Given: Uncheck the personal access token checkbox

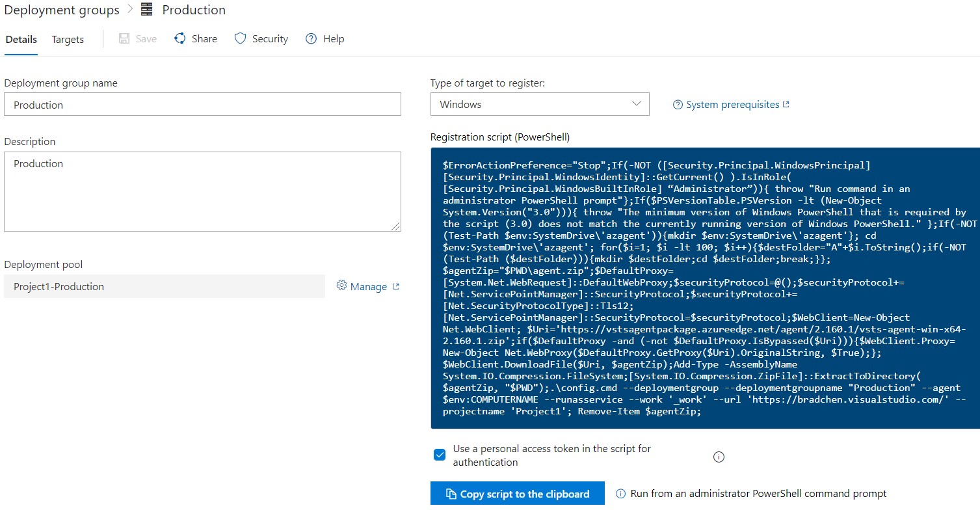Looking at the screenshot, I should point(439,455).
